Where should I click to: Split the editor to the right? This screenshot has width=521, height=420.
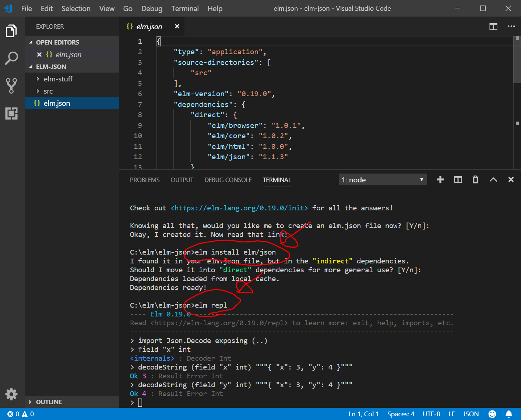(x=493, y=27)
